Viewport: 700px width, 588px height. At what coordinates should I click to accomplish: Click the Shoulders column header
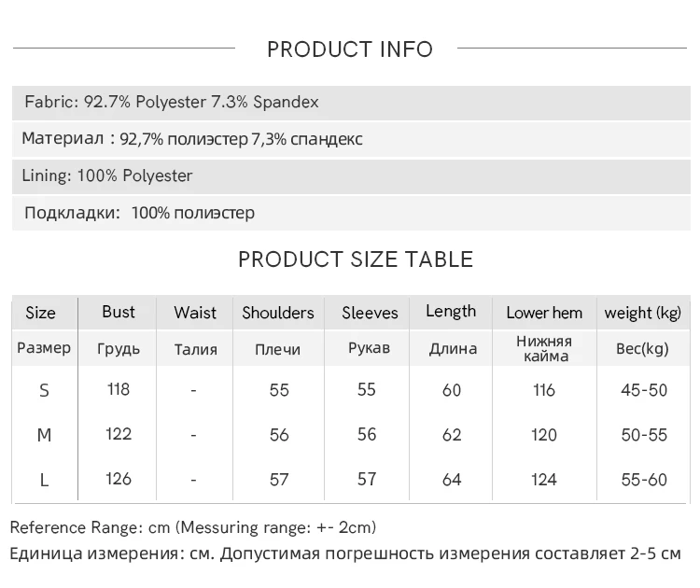point(278,313)
